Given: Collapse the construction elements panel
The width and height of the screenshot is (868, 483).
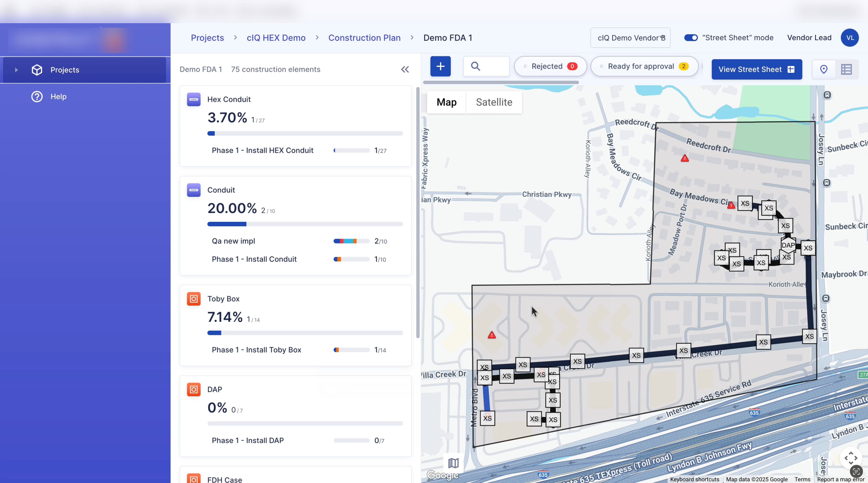Looking at the screenshot, I should point(405,70).
